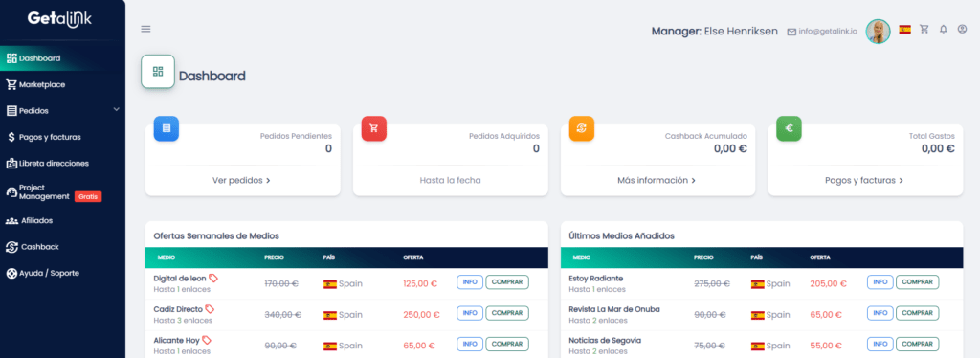This screenshot has width=980, height=358.
Task: Click the Revista La Mar de Onuba name
Action: [x=614, y=309]
